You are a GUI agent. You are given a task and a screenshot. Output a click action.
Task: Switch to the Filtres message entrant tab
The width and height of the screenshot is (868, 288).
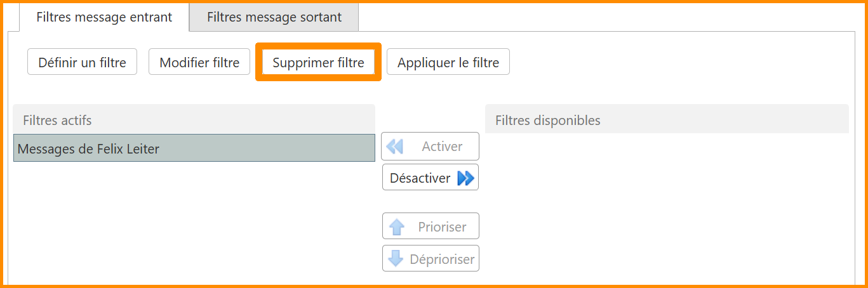pyautogui.click(x=104, y=17)
